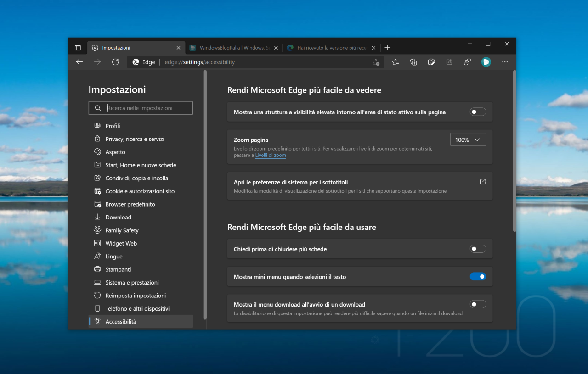Reload the current page
This screenshot has height=374, width=588.
115,62
